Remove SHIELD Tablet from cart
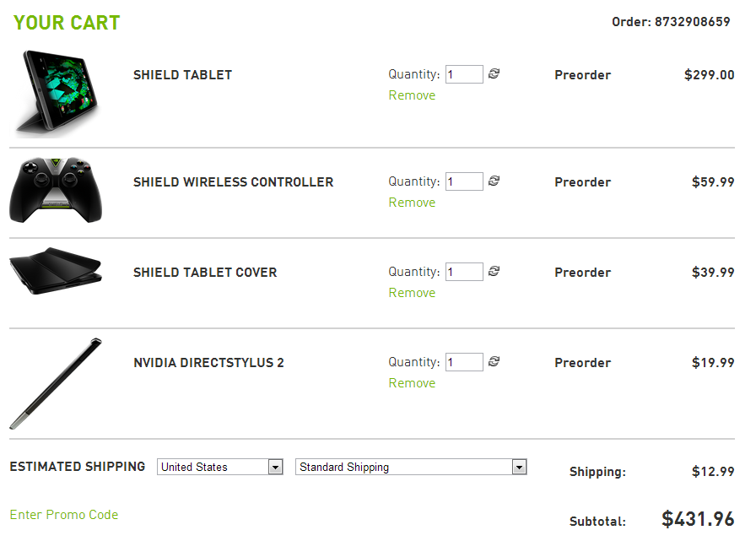 412,95
